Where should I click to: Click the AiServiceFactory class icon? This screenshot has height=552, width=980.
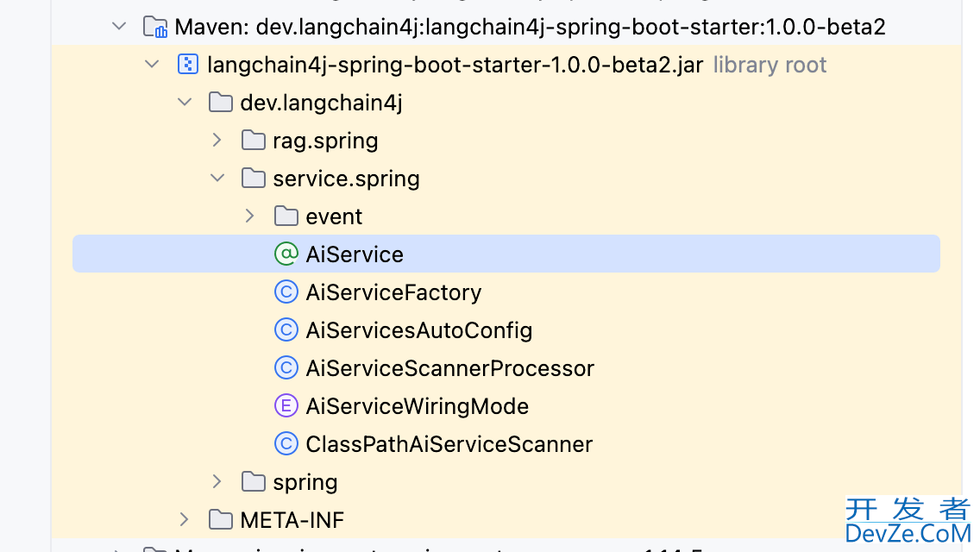click(x=286, y=292)
